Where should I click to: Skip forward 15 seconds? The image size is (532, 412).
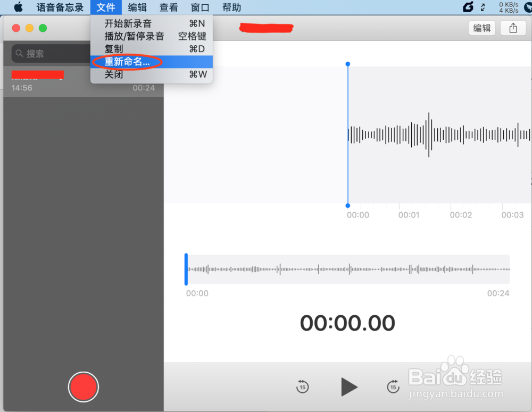click(x=393, y=387)
